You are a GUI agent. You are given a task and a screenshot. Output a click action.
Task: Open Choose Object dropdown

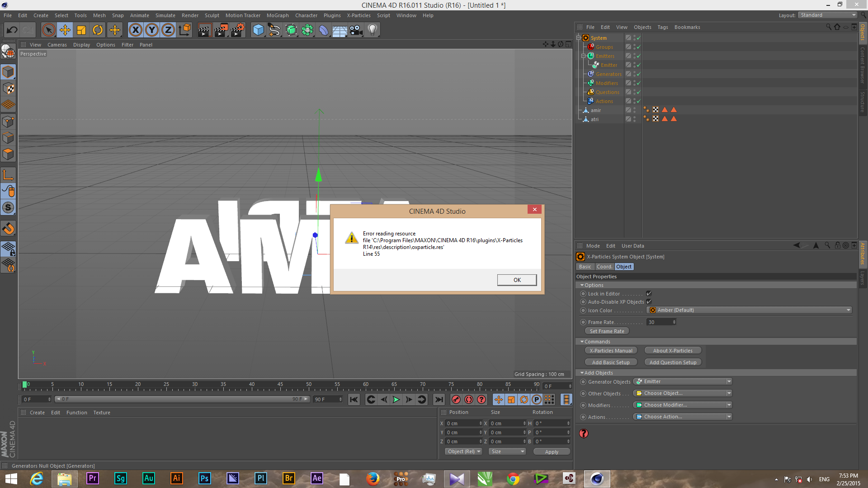[683, 393]
